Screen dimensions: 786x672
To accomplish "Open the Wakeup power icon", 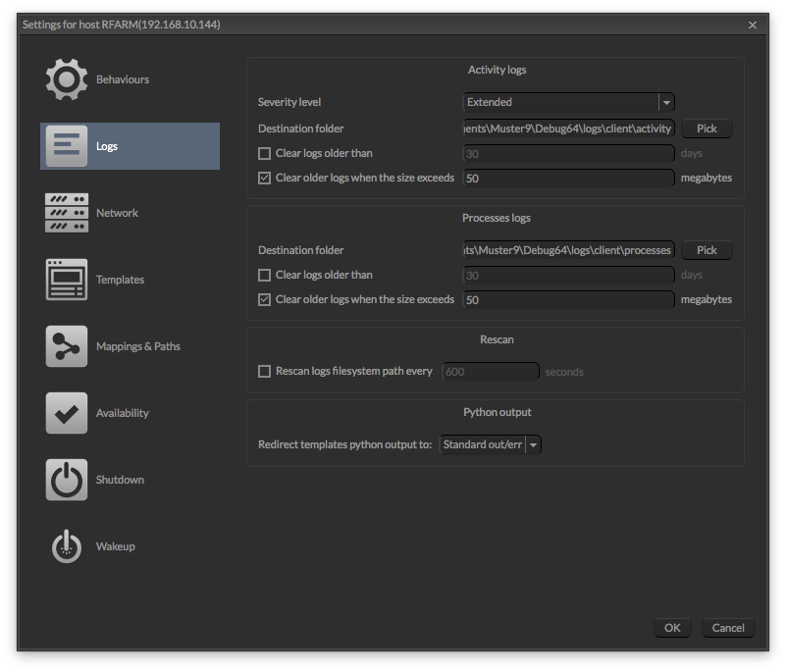I will [x=67, y=546].
